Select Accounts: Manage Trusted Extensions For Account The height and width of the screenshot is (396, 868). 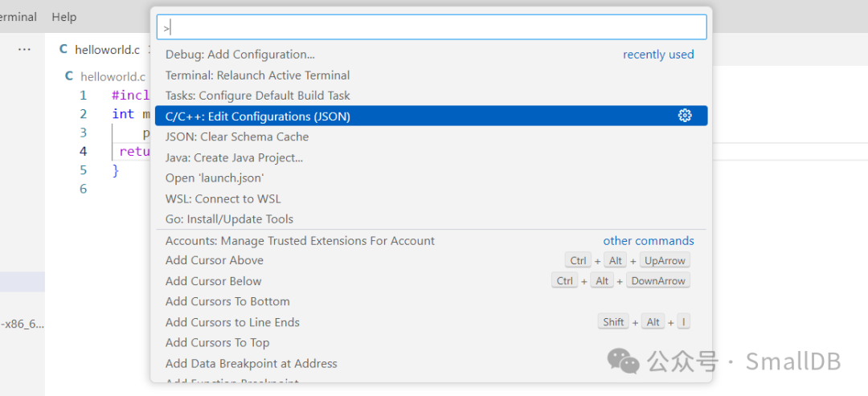(300, 241)
